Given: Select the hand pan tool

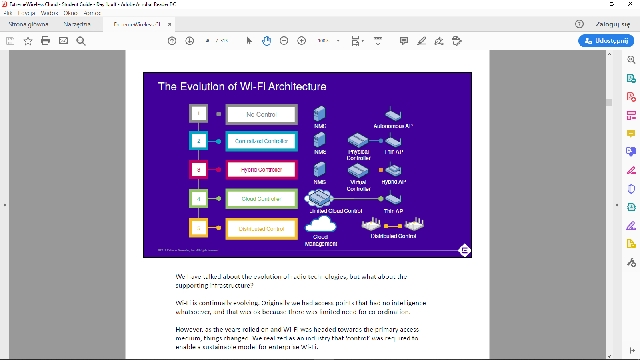Looking at the screenshot, I should point(267,41).
